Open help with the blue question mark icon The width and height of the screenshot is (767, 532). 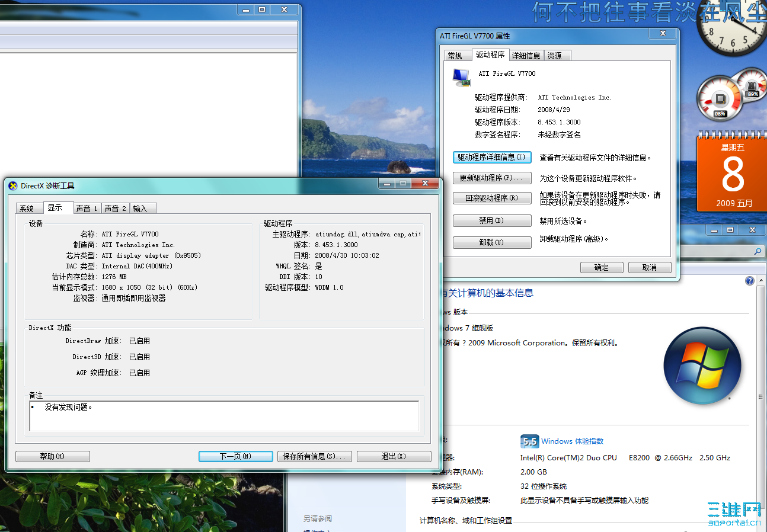point(750,281)
